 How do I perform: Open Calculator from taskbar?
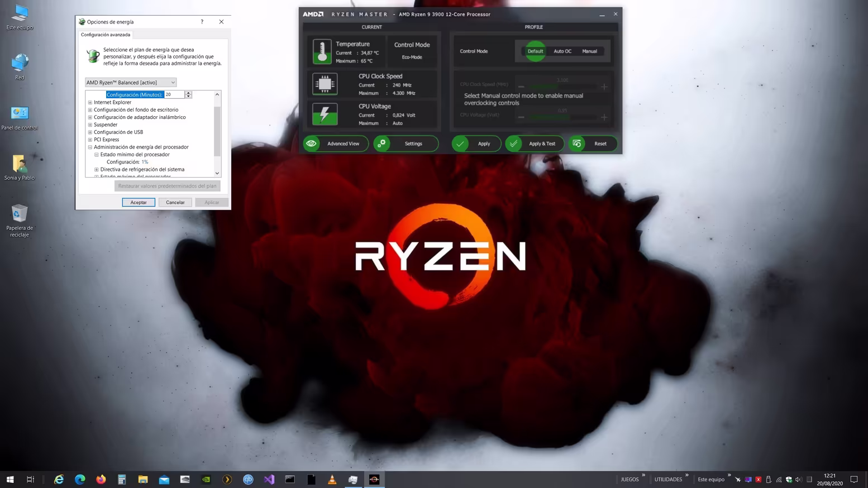(x=122, y=480)
